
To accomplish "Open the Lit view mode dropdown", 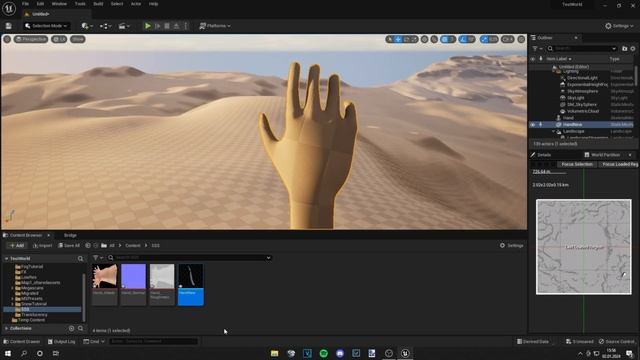I will pyautogui.click(x=59, y=39).
